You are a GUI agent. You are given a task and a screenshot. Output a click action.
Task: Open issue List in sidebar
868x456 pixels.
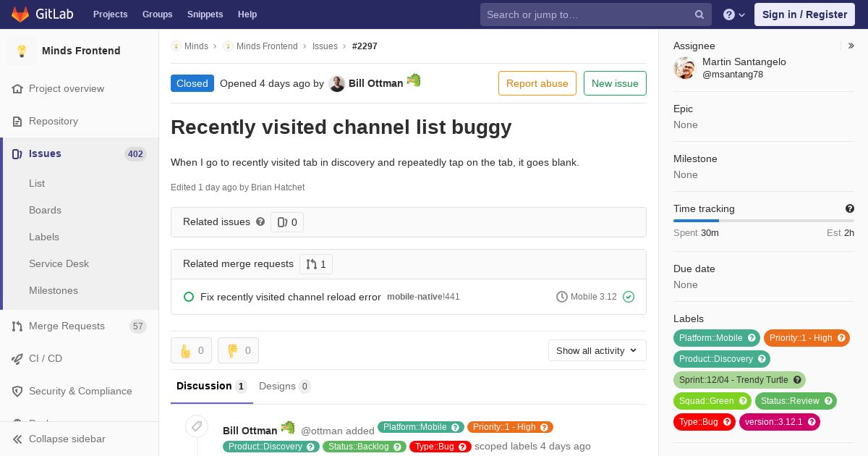(x=37, y=183)
